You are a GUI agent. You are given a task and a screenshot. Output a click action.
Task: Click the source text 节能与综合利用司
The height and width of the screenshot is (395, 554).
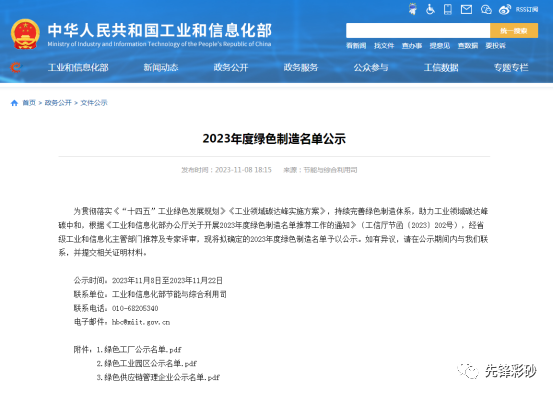[330, 170]
